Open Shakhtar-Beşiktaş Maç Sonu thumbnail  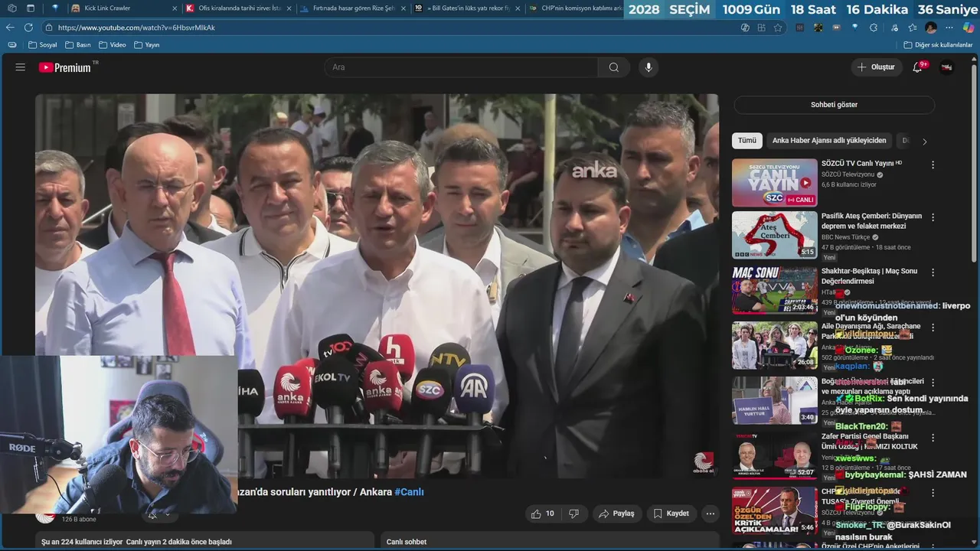774,290
